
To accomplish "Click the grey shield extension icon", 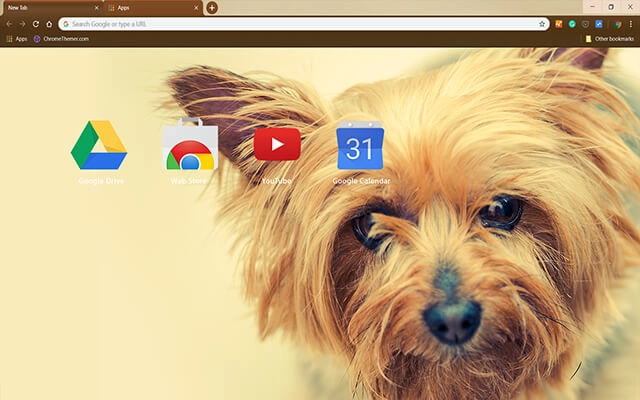I will [585, 24].
